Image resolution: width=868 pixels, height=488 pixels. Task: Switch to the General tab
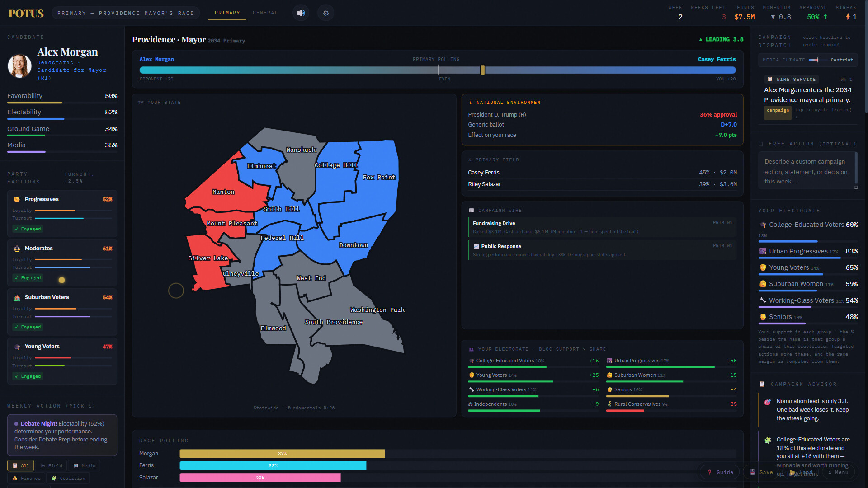[x=265, y=13]
